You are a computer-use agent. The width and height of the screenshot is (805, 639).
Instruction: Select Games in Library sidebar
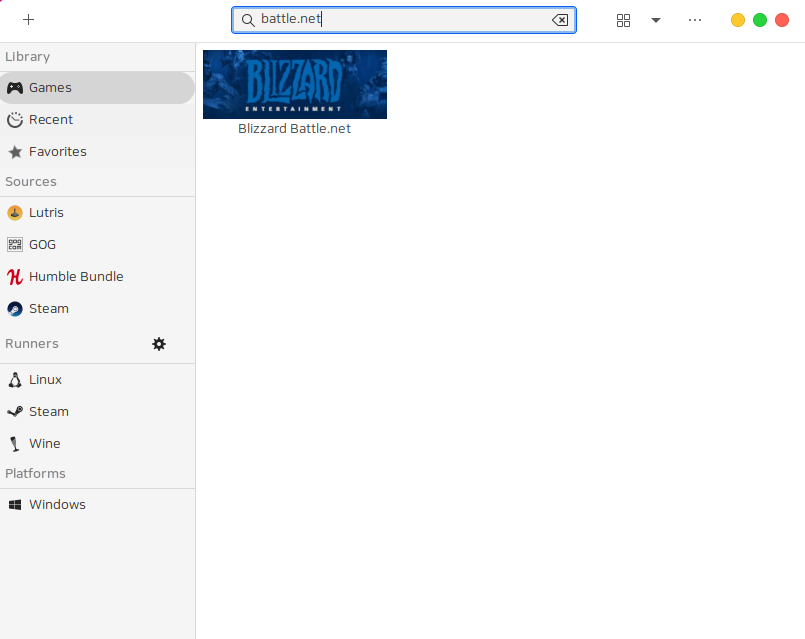click(x=50, y=88)
